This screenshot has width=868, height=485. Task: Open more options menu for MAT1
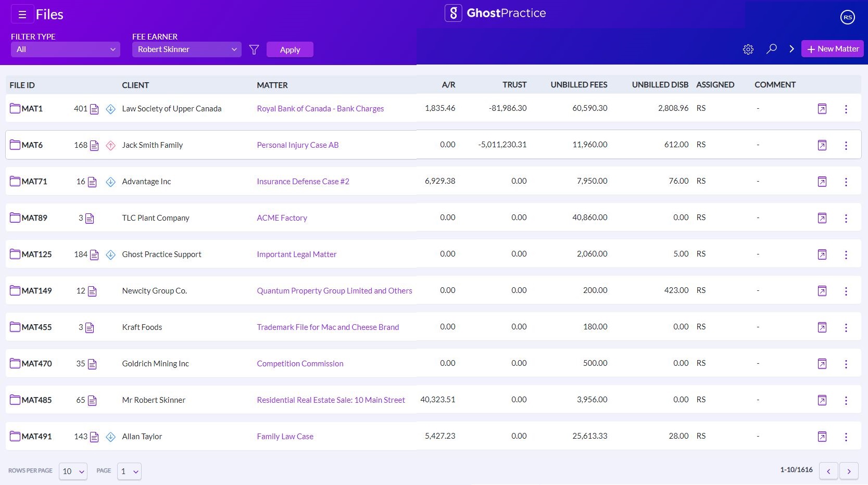(x=846, y=109)
